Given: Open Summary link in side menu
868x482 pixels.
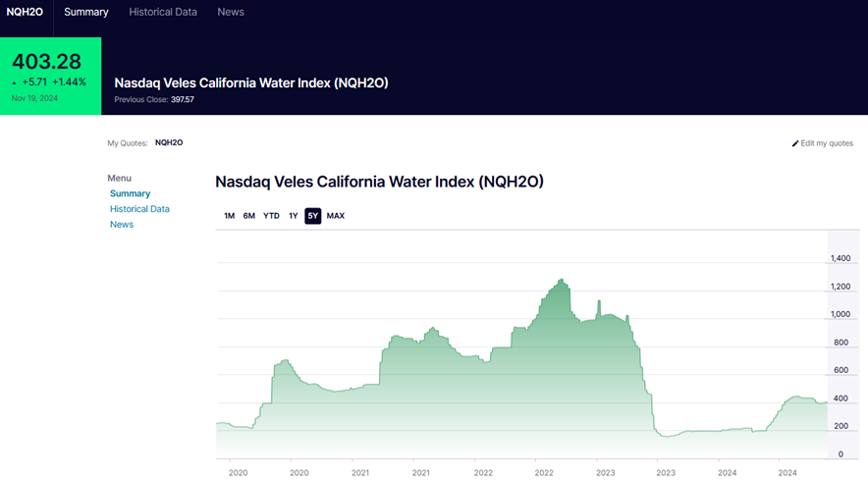Looking at the screenshot, I should tap(131, 193).
